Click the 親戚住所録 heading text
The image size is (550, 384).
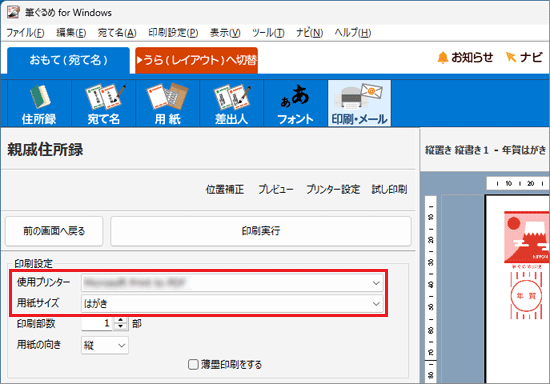[x=45, y=150]
